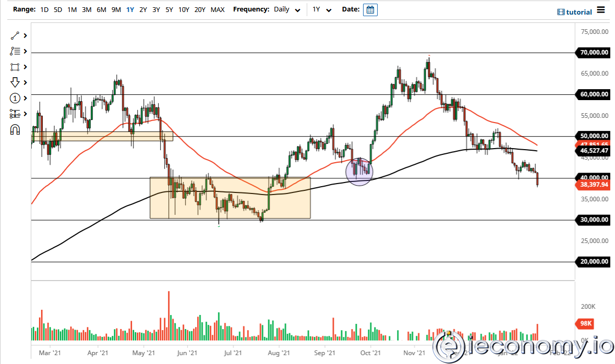
Task: Select the annotation notes drawing tool
Action: pos(14,51)
